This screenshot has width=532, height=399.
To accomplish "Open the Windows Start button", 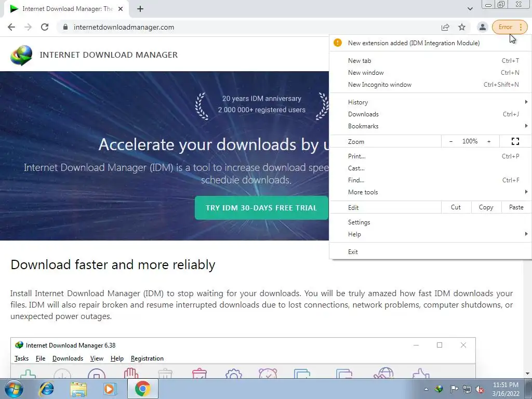I will click(14, 389).
